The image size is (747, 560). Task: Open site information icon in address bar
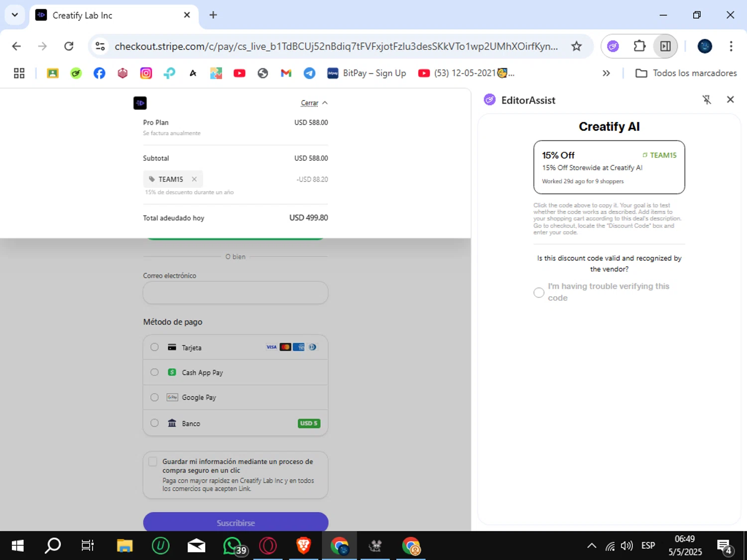(x=100, y=46)
